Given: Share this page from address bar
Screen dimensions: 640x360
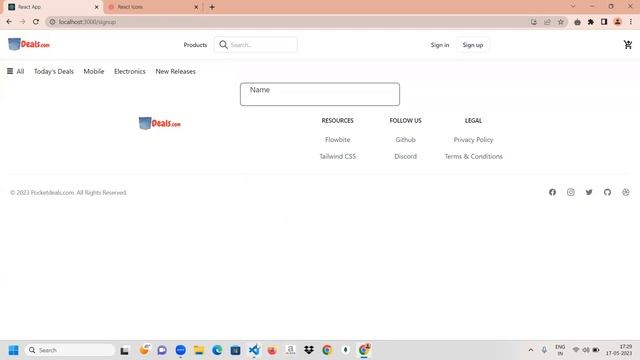Looking at the screenshot, I should click(547, 22).
